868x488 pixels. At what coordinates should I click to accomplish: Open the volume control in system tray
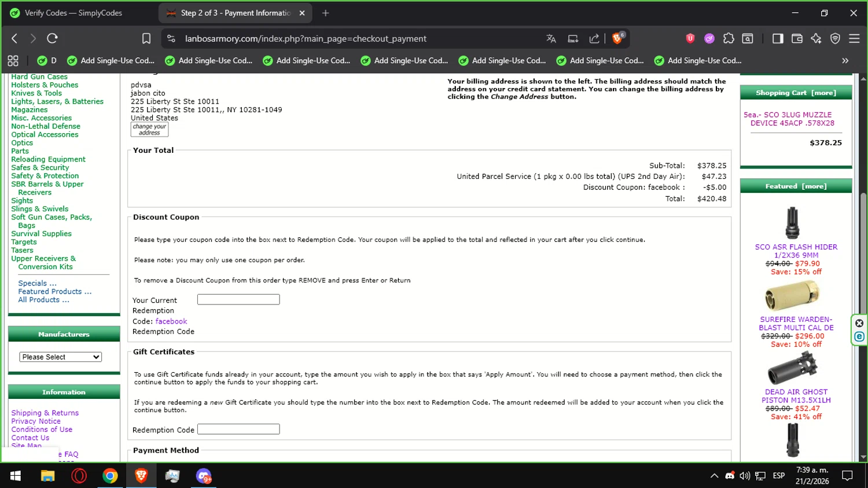(745, 476)
